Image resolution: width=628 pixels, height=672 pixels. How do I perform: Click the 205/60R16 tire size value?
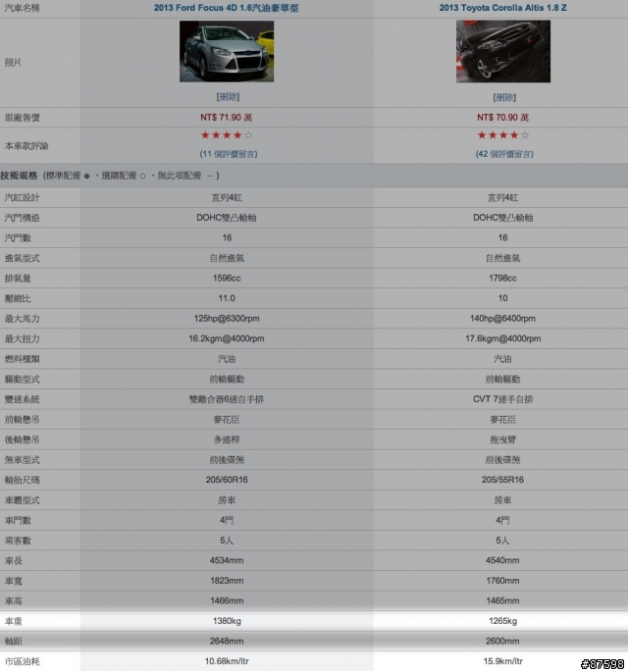[227, 480]
